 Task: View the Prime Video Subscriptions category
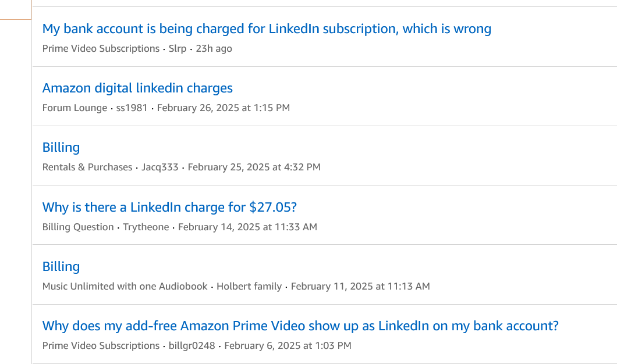(x=100, y=49)
